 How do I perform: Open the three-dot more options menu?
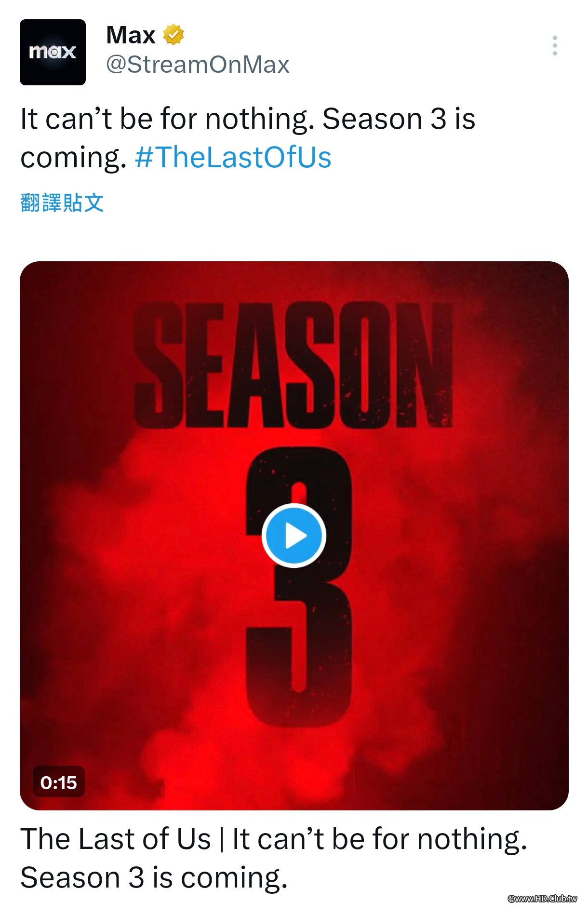[555, 45]
